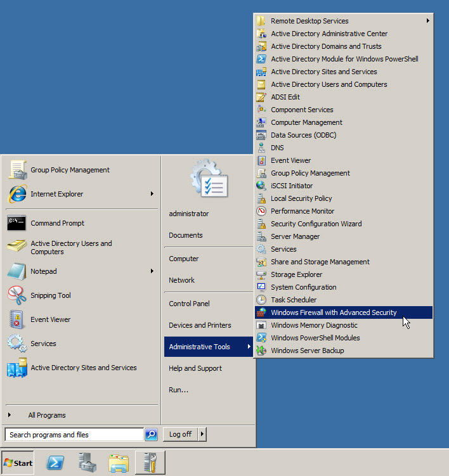
Task: Expand the arrow next to Log off
Action: click(202, 434)
